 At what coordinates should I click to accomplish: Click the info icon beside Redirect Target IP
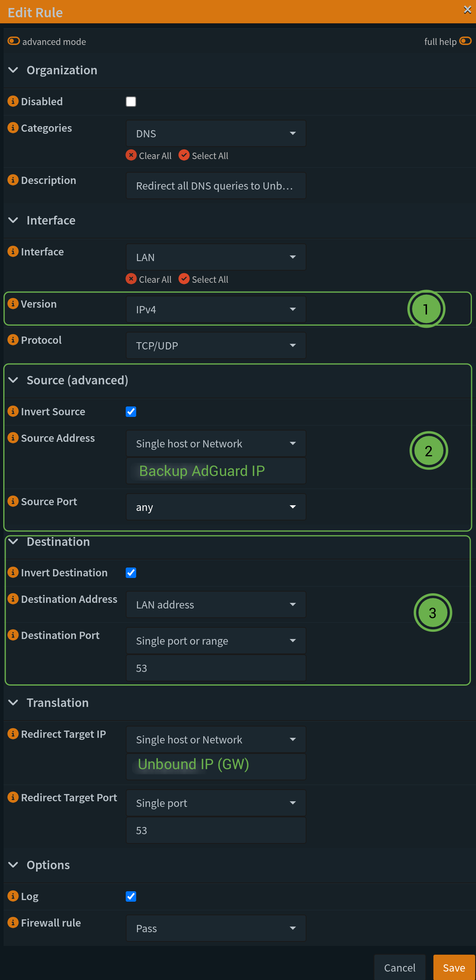(x=13, y=734)
